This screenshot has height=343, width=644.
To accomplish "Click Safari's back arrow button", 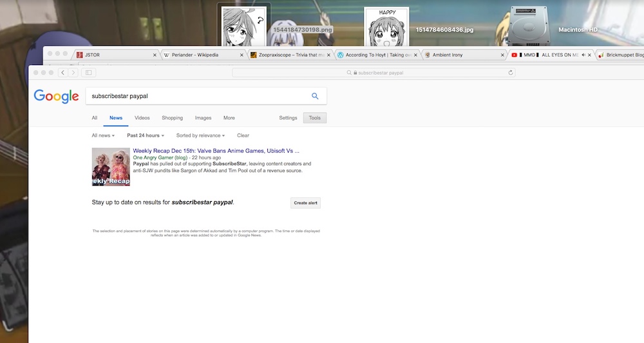I will point(62,73).
